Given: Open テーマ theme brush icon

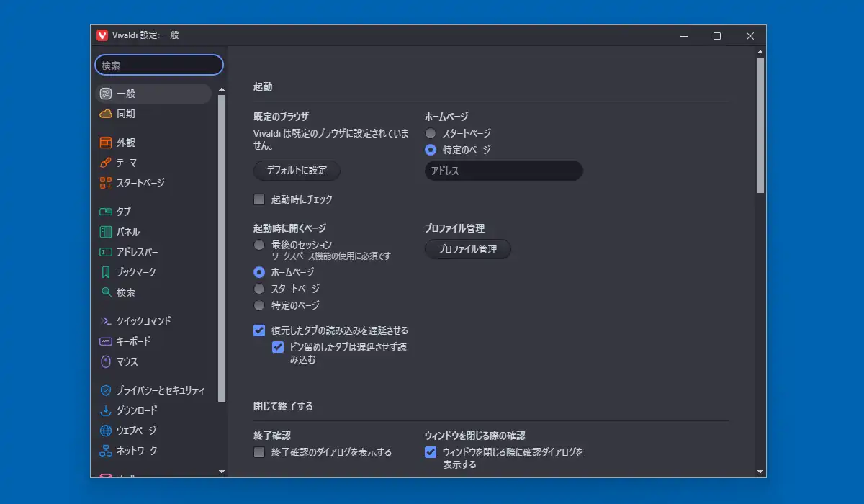Looking at the screenshot, I should pyautogui.click(x=106, y=163).
